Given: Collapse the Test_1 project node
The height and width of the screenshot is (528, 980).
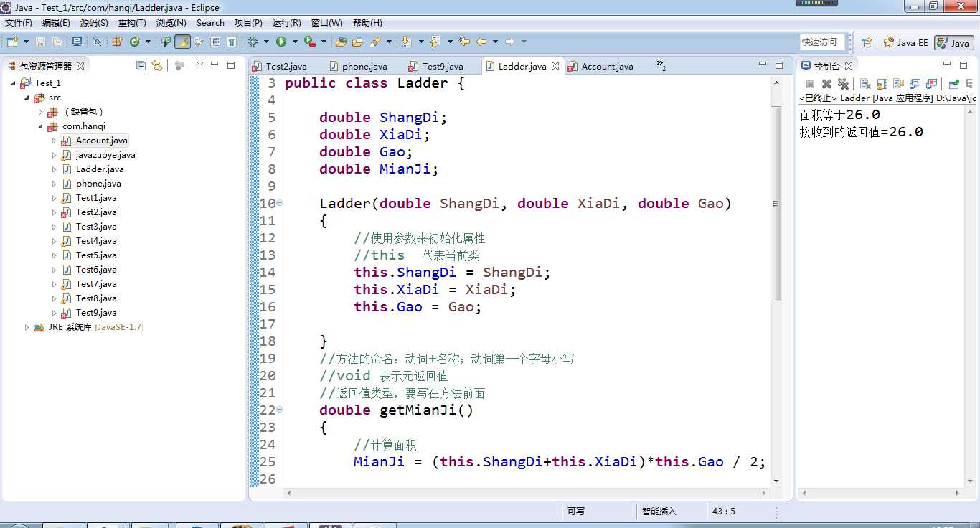Looking at the screenshot, I should 14,83.
